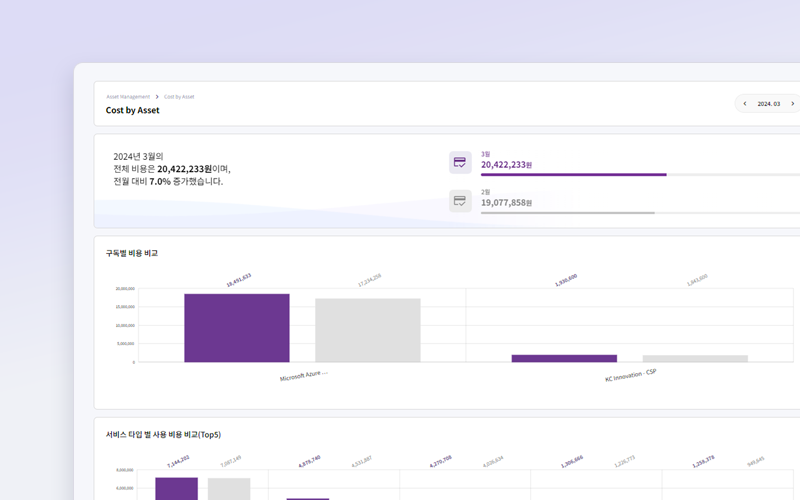Viewport: 800px width, 500px height.
Task: Click the 7,144,202 bar value label
Action: click(178, 461)
